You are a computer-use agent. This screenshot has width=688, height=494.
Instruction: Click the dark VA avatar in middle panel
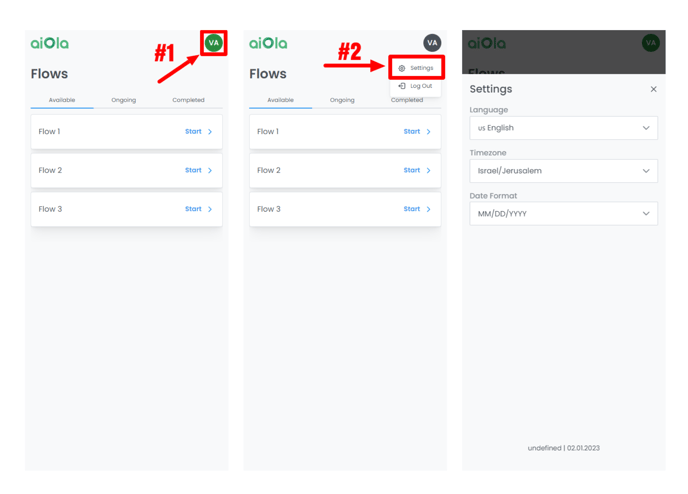(x=432, y=43)
